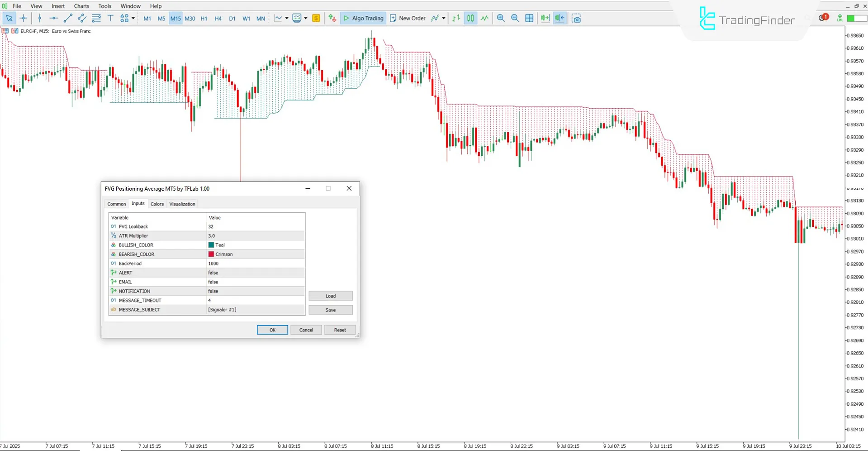
Task: Open the Charts menu
Action: pyautogui.click(x=81, y=6)
